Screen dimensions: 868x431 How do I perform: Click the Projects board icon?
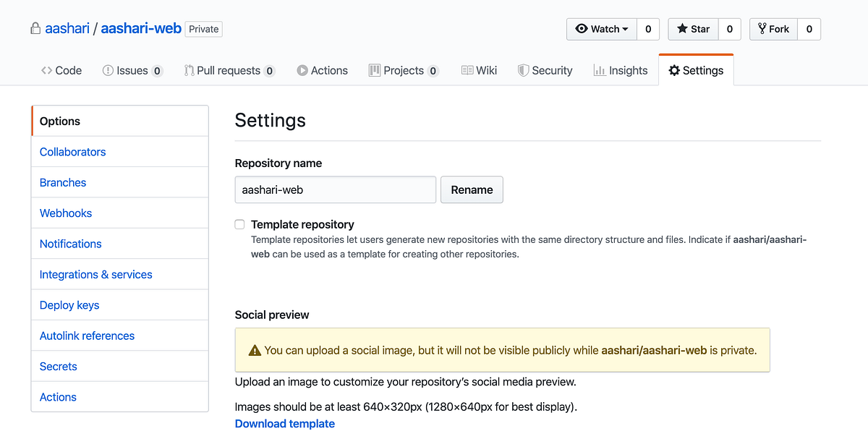pyautogui.click(x=375, y=70)
